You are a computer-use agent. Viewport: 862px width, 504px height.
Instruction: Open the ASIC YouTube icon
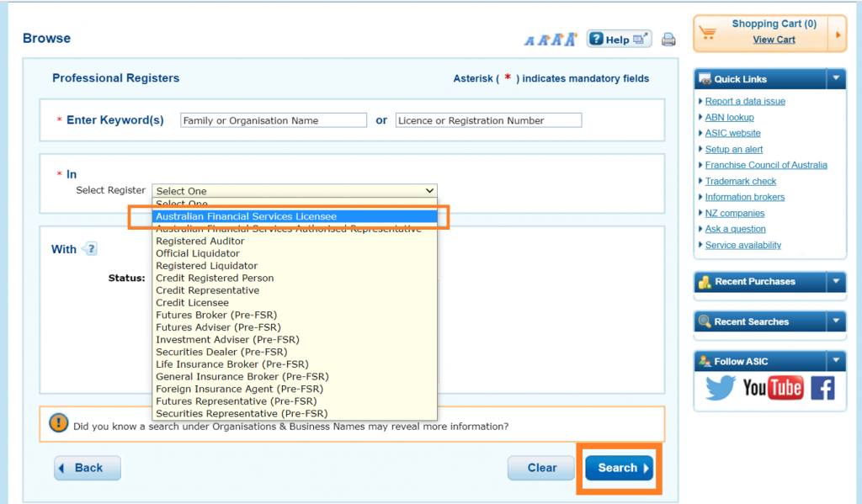tap(772, 388)
